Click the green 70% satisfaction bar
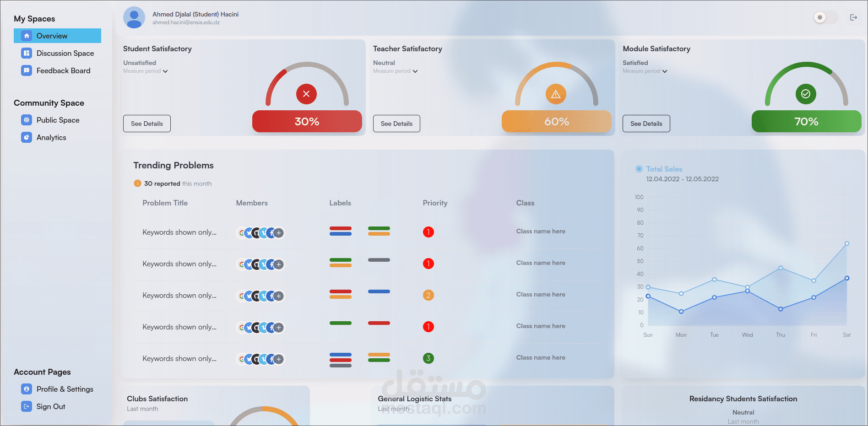Screen dimensions: 868x426 coord(807,121)
